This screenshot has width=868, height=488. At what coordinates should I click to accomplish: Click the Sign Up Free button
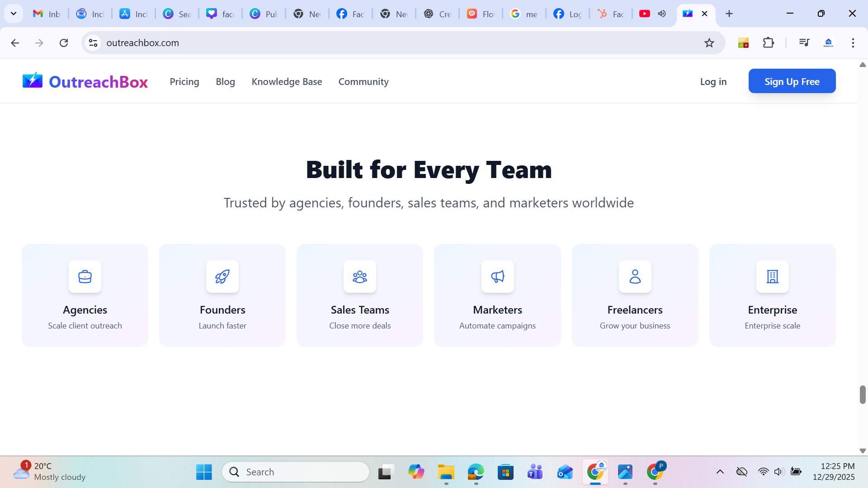coord(792,81)
